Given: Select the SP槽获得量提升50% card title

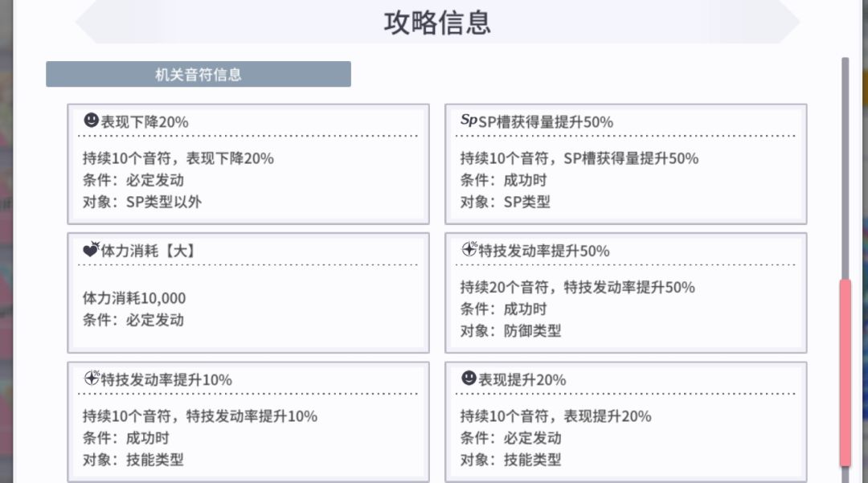Looking at the screenshot, I should point(546,122).
